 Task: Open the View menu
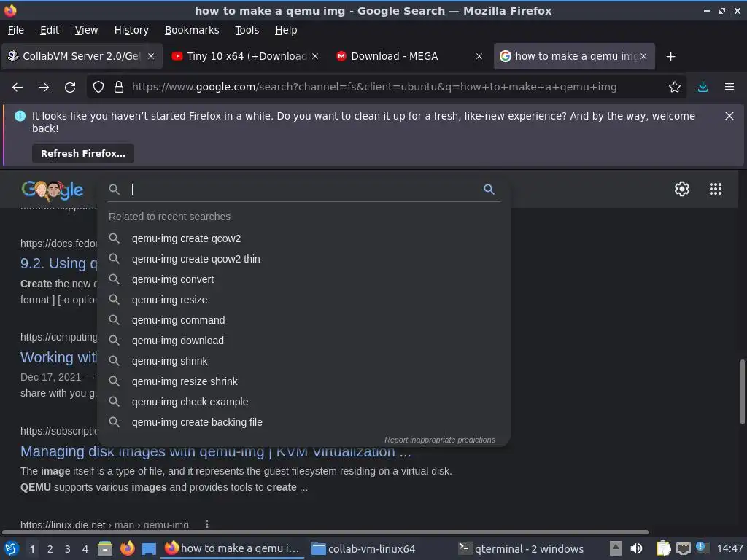click(x=86, y=30)
